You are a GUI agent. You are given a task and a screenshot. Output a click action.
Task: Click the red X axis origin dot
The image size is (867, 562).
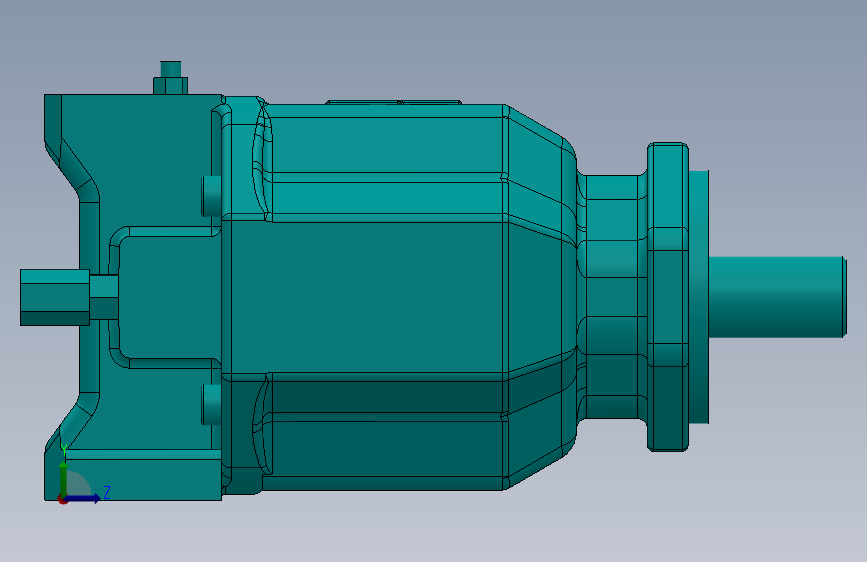click(63, 499)
